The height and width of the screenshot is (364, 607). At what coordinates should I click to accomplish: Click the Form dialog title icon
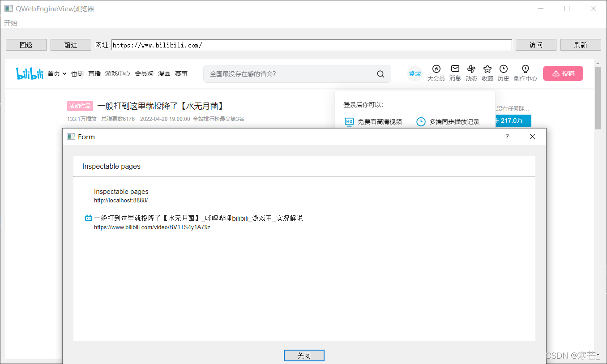[x=71, y=137]
